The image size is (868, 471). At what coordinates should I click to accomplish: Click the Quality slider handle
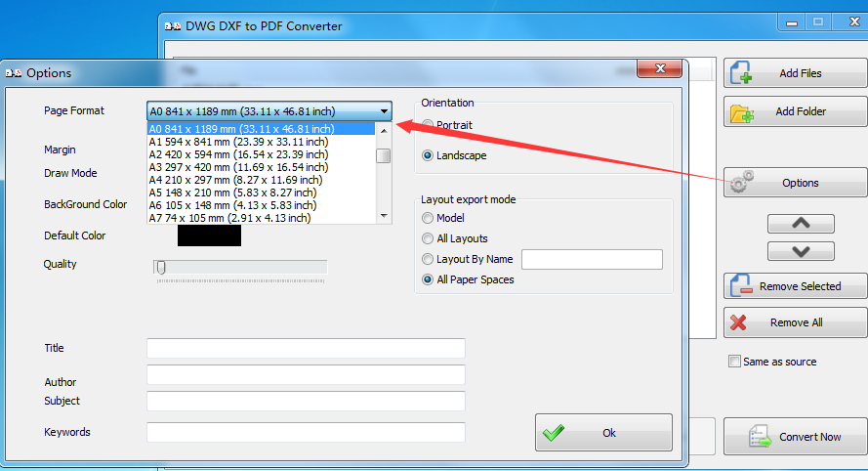pyautogui.click(x=160, y=268)
